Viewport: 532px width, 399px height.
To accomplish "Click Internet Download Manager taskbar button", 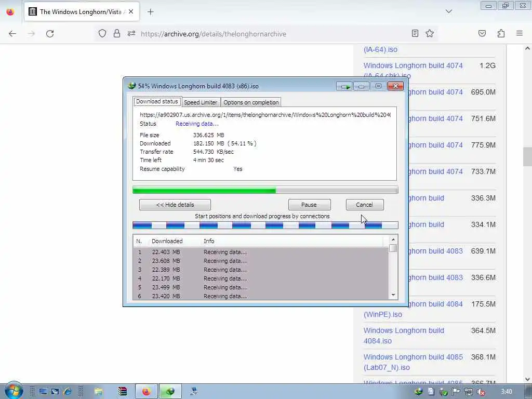I will [x=170, y=392].
